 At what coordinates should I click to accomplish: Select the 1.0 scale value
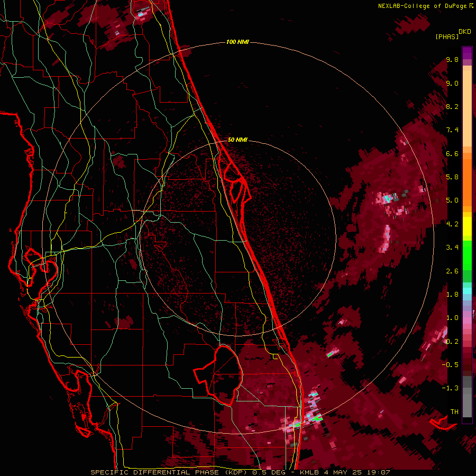click(x=452, y=318)
